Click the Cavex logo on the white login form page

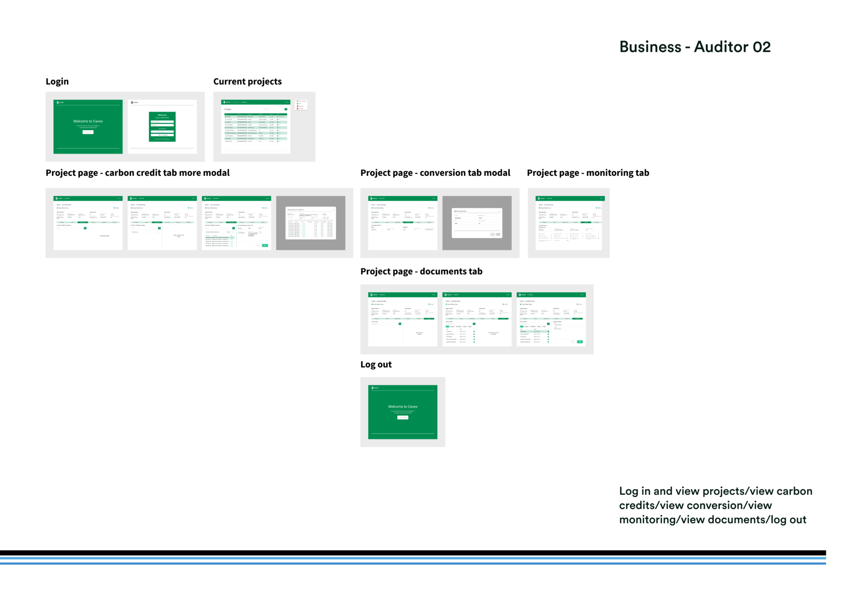[134, 103]
